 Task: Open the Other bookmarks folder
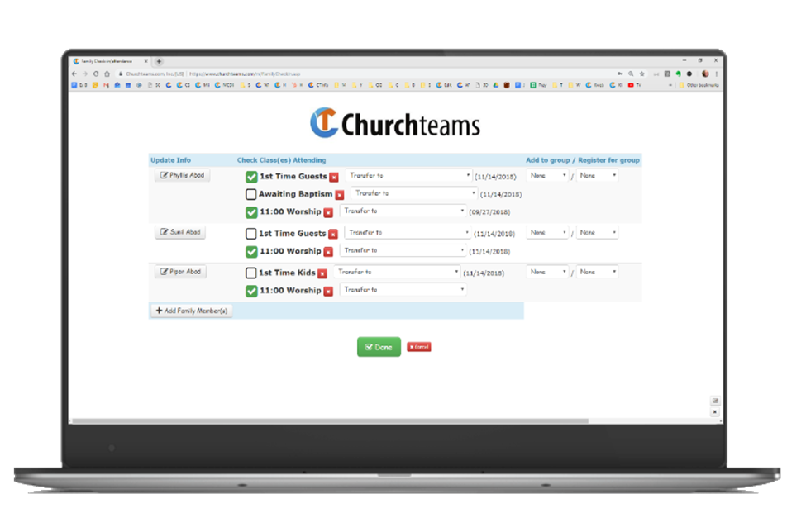pos(699,85)
